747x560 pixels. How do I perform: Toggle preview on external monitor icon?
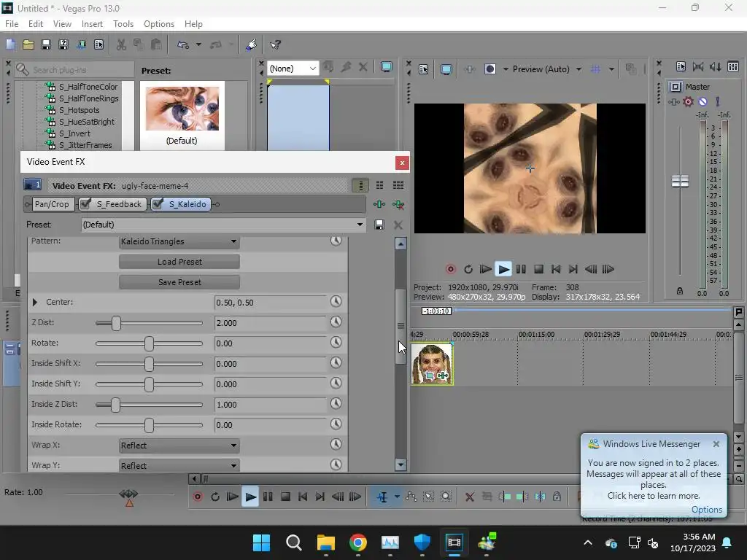click(446, 69)
